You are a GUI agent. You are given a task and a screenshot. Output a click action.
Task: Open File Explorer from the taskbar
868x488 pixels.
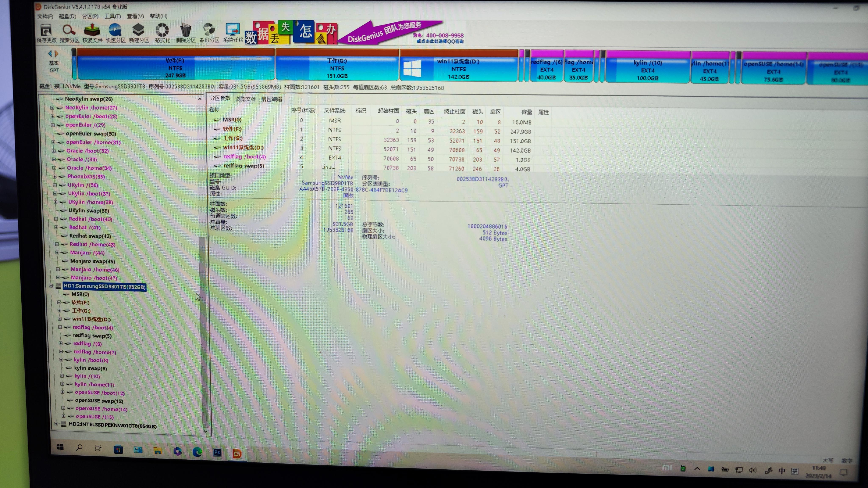click(157, 451)
